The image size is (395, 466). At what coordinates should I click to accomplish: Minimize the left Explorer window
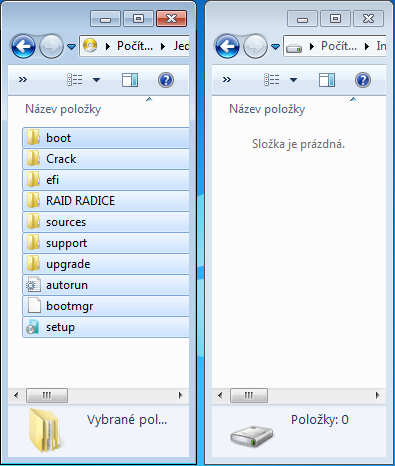click(105, 19)
